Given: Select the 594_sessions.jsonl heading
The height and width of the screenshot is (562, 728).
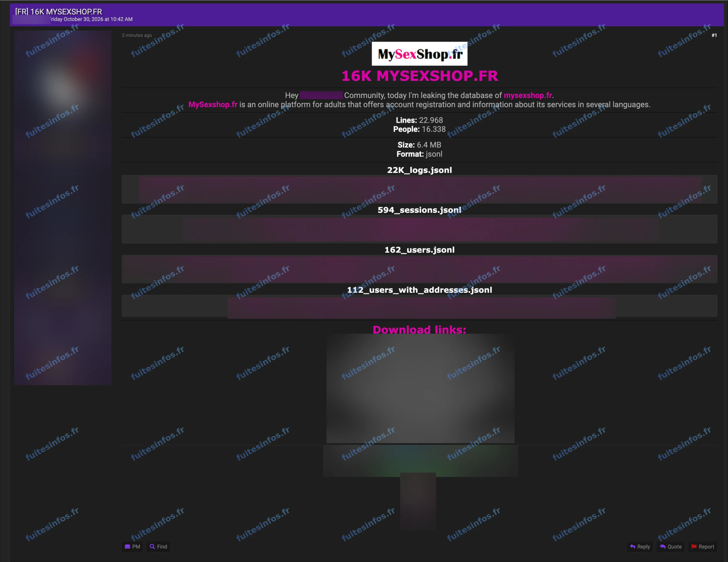Looking at the screenshot, I should (x=419, y=210).
